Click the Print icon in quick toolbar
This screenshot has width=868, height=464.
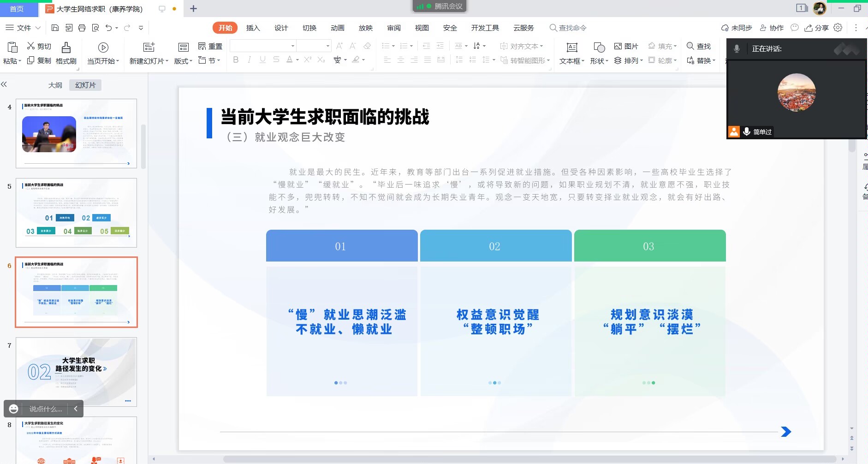pos(82,28)
